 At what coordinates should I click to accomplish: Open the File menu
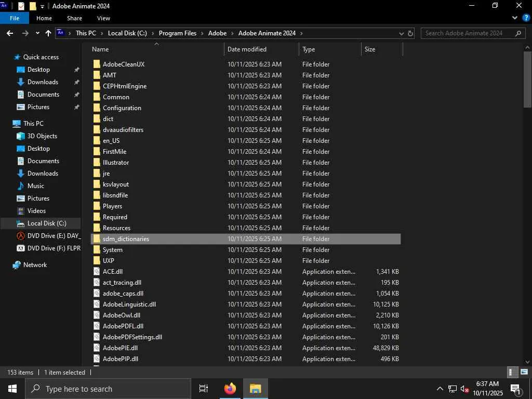[x=15, y=18]
